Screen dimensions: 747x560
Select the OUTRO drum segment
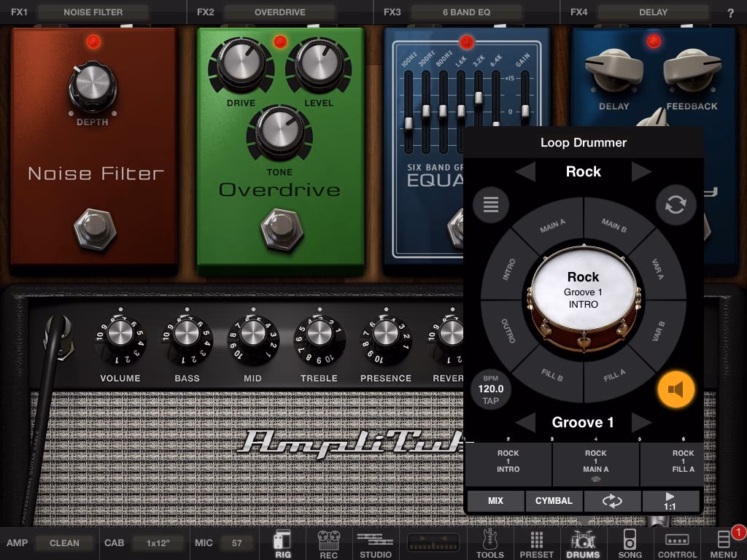[508, 330]
